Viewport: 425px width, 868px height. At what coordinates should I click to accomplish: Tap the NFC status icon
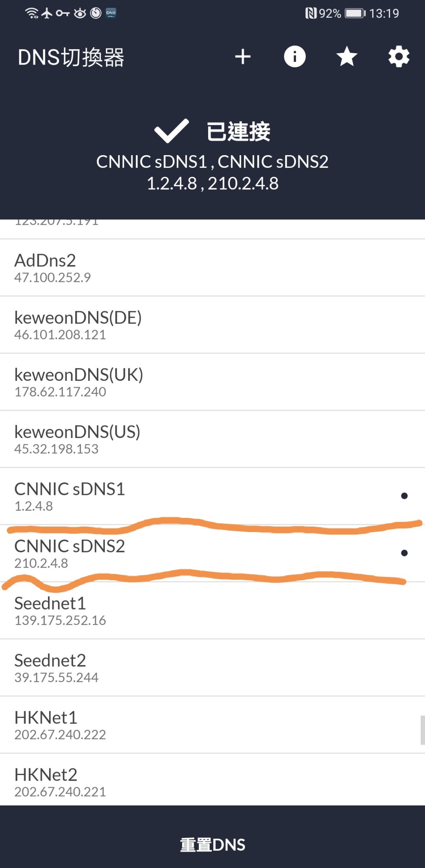tap(311, 13)
